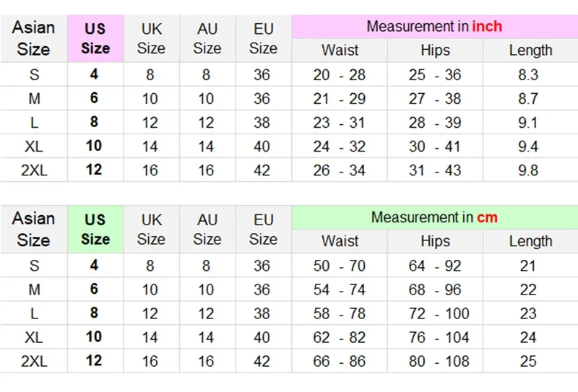Select the 'Measurement in inch' header

pyautogui.click(x=433, y=27)
